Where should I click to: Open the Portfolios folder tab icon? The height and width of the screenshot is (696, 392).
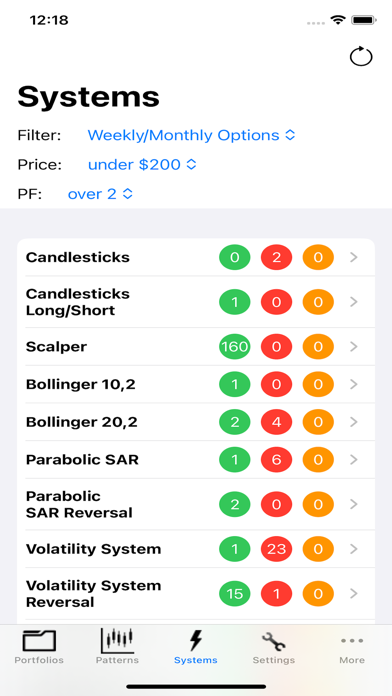pos(39,641)
